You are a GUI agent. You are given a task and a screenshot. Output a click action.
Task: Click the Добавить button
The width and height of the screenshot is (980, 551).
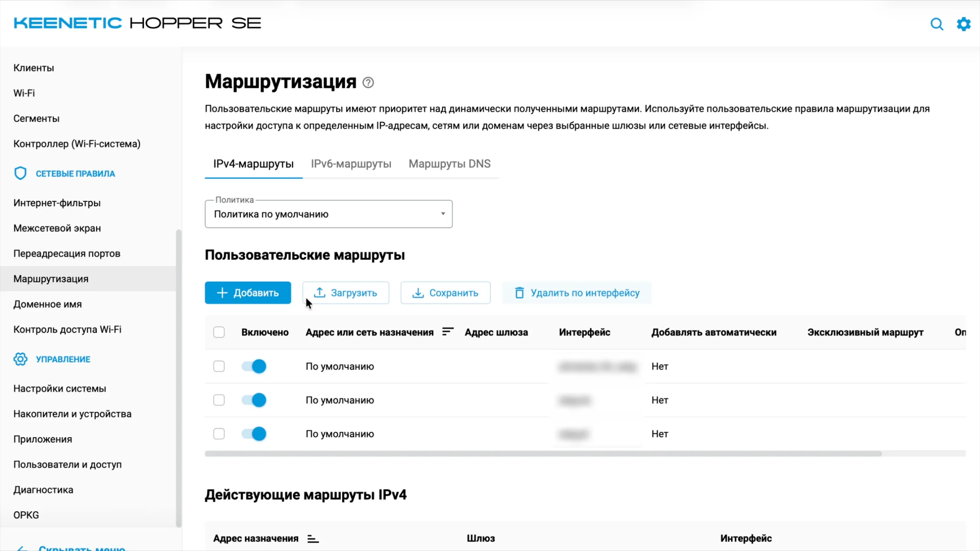pos(248,293)
